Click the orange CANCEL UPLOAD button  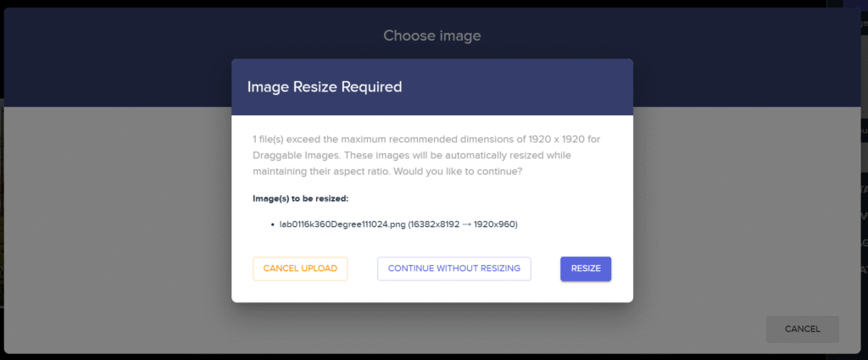(x=300, y=269)
